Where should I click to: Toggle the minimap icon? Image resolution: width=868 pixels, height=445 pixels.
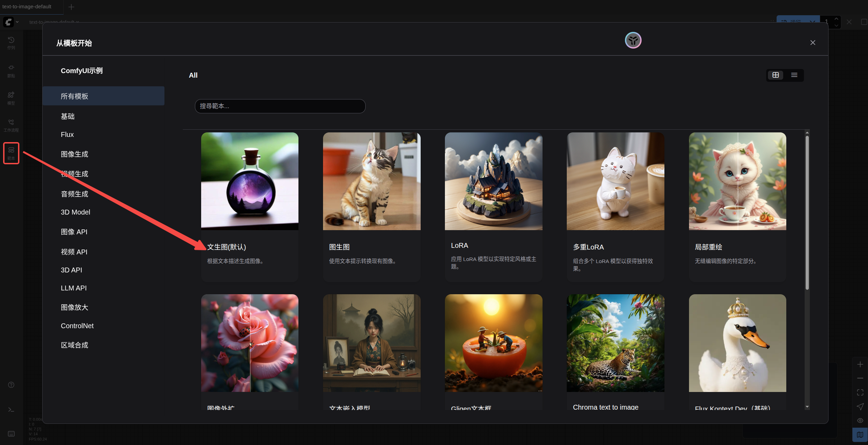click(x=860, y=435)
